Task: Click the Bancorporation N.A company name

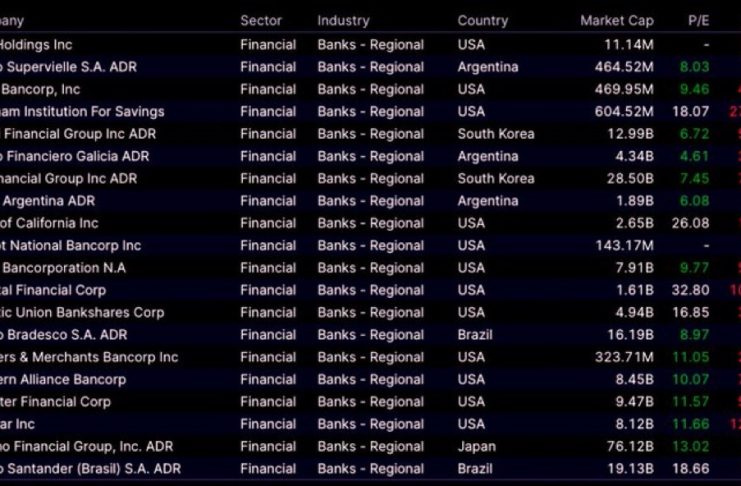Action: (63, 268)
